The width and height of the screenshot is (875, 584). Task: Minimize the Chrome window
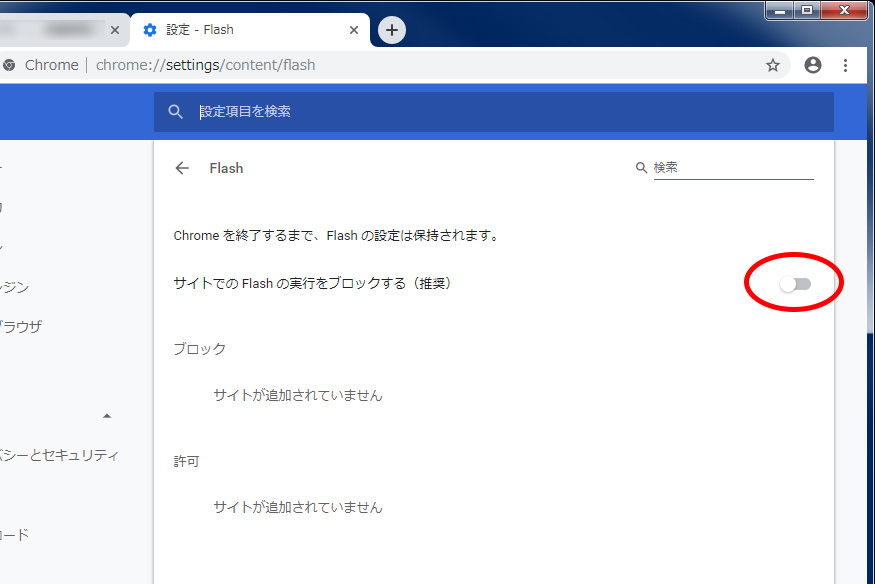[780, 10]
